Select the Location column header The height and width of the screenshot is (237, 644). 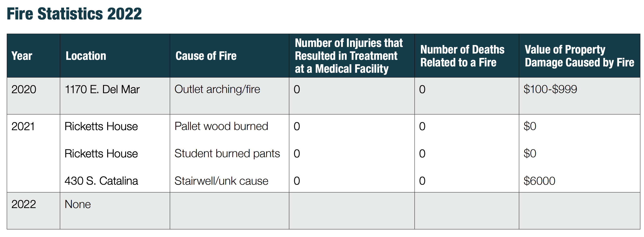click(86, 56)
